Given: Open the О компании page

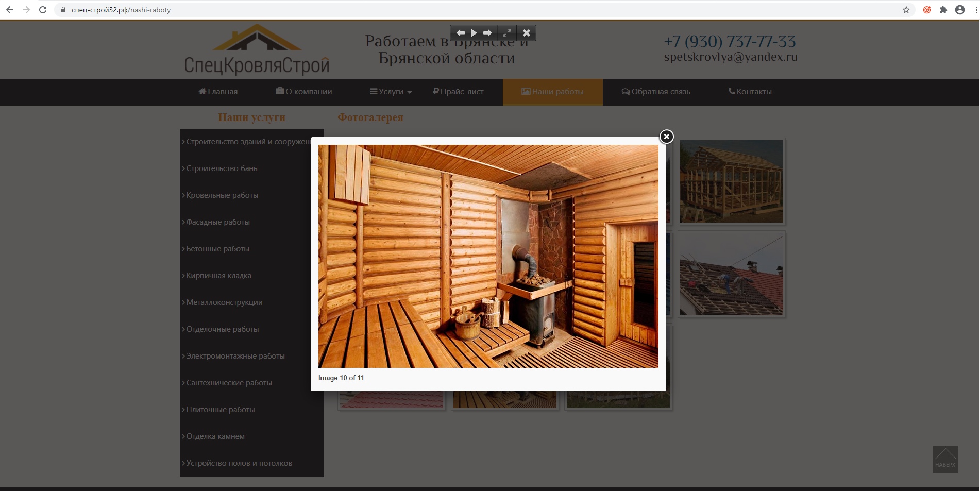Looking at the screenshot, I should click(x=304, y=92).
